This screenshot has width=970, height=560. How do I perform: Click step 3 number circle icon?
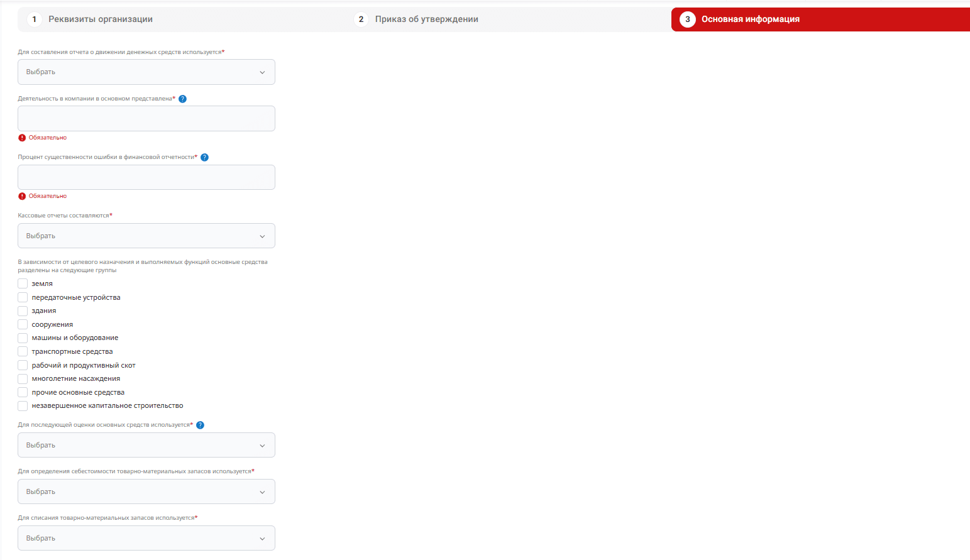(687, 19)
